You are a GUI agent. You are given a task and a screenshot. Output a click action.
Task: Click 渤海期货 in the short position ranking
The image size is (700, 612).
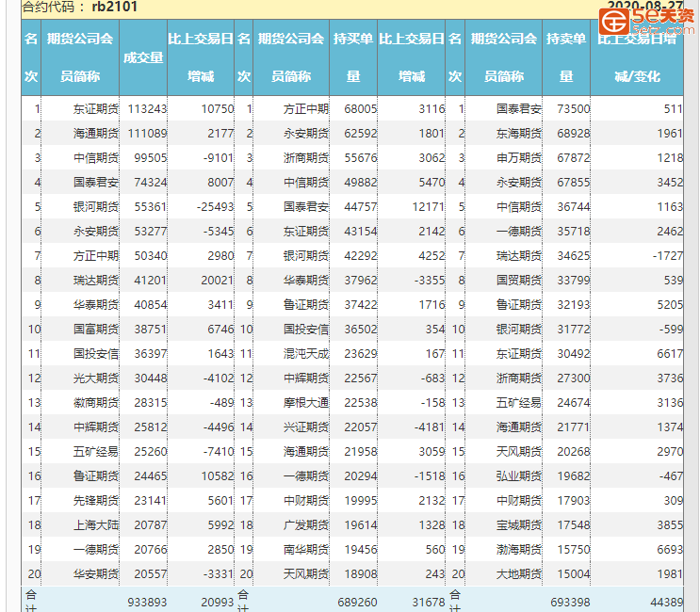click(x=519, y=551)
